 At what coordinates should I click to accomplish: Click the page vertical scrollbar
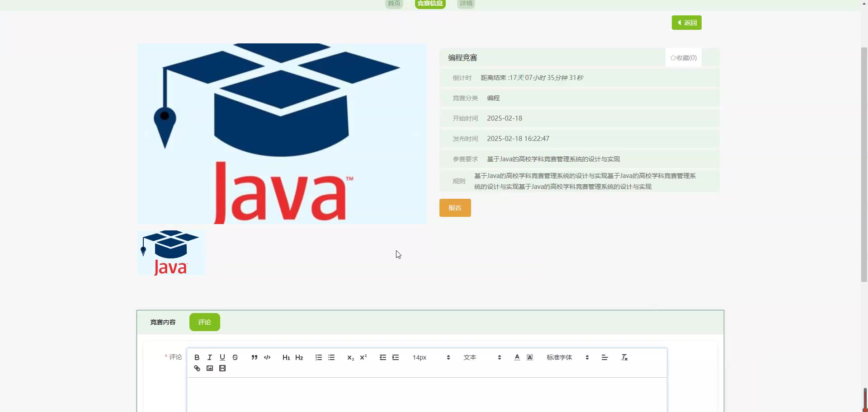click(864, 165)
